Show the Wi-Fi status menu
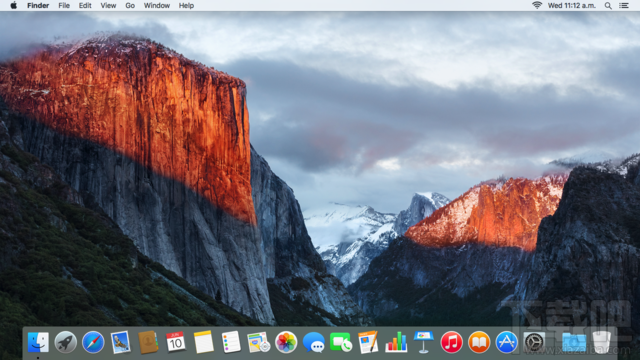Screen dimensions: 640x360 (x=537, y=5)
